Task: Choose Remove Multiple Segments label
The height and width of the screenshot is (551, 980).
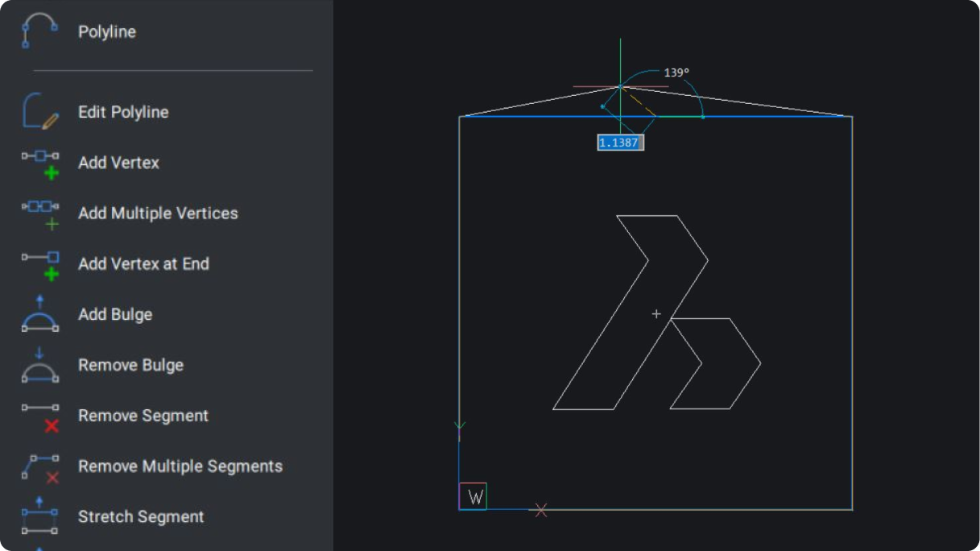Action: click(180, 466)
